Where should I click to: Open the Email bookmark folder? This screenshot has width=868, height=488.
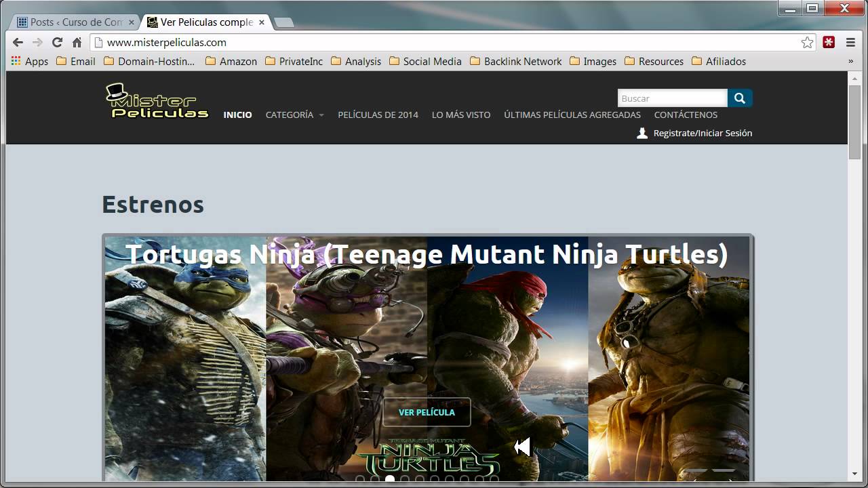click(76, 61)
